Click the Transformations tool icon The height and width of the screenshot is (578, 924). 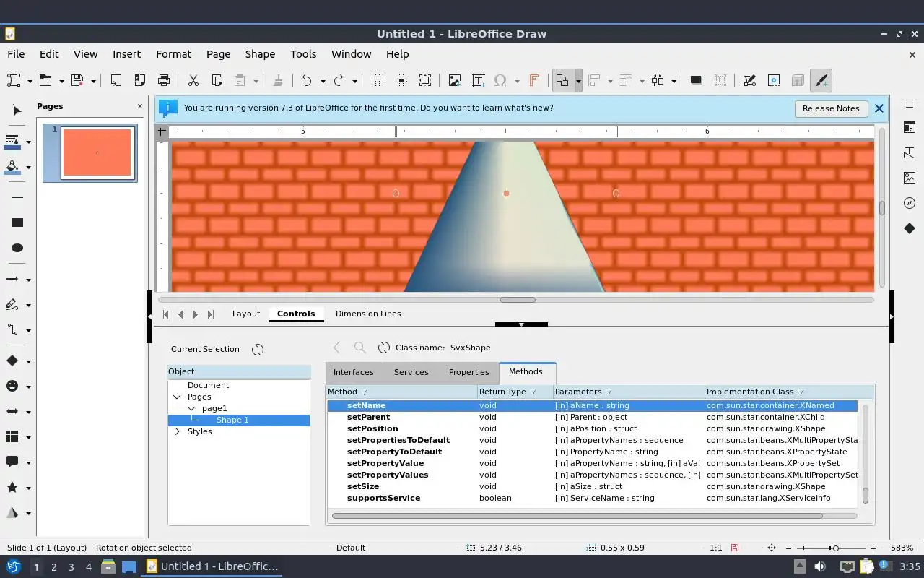coord(562,80)
